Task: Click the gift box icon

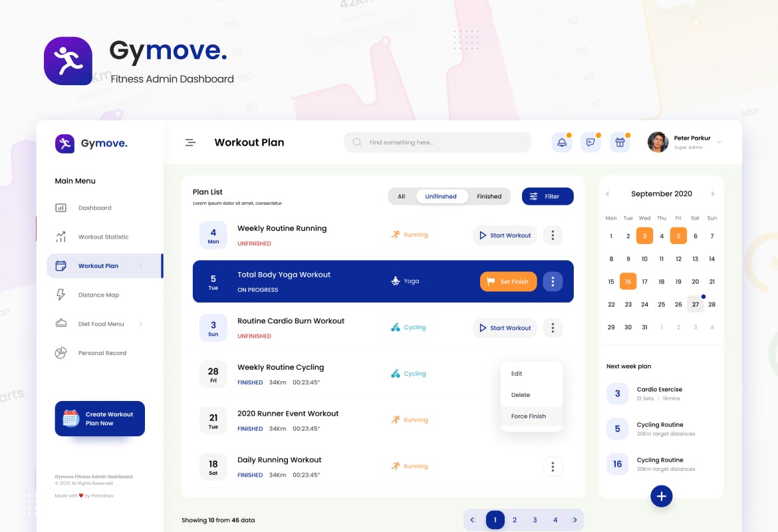Action: [620, 142]
